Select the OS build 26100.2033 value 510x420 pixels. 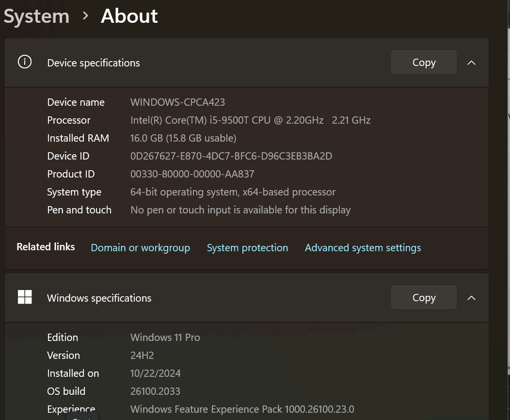pos(155,391)
